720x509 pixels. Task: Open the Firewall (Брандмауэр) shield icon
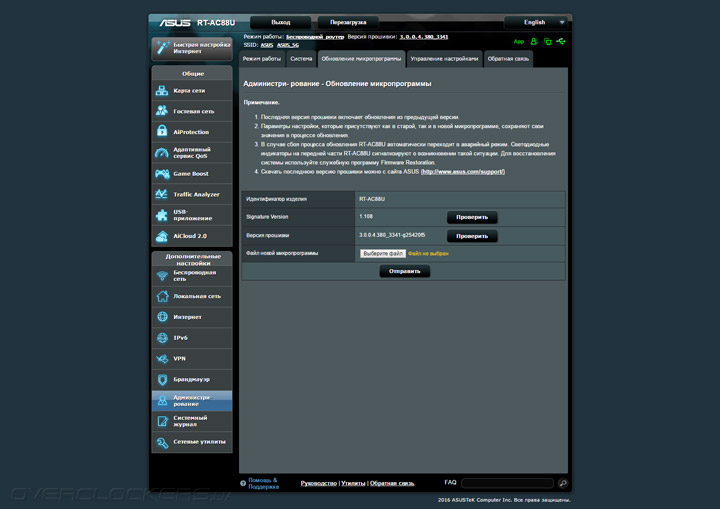point(162,379)
